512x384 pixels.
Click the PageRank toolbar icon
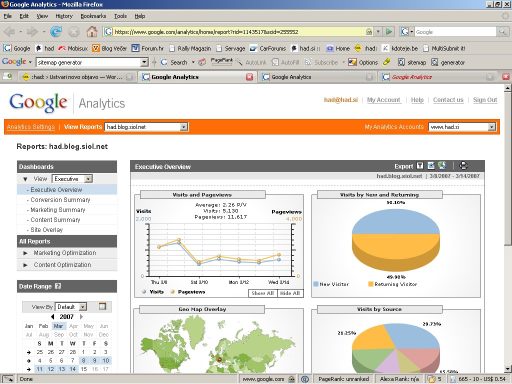221,62
